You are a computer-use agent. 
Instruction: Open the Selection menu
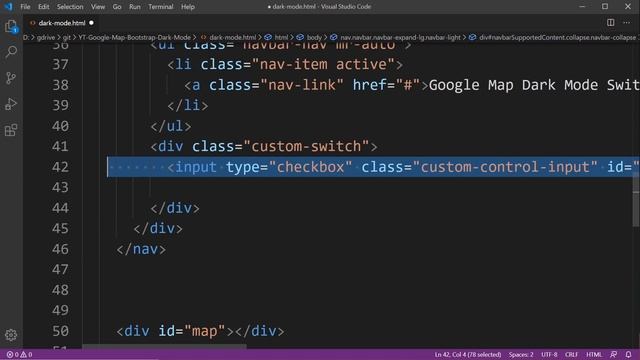[x=70, y=7]
